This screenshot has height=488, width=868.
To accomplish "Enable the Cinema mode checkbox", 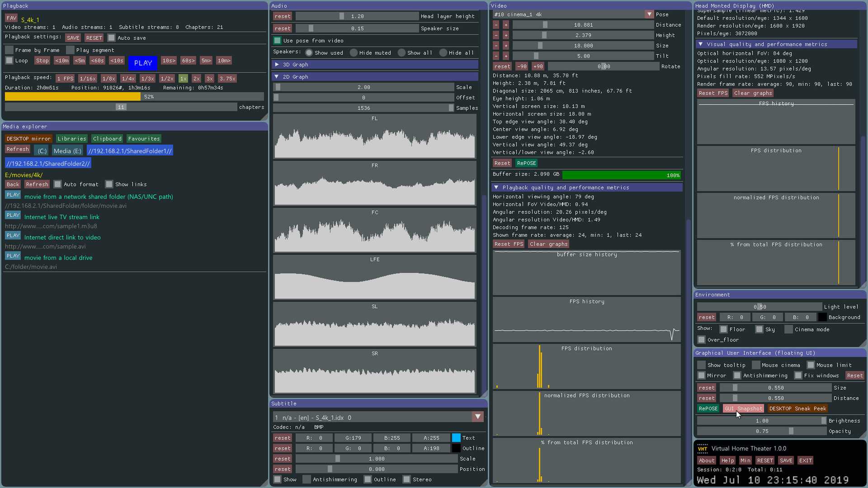I will [x=789, y=329].
